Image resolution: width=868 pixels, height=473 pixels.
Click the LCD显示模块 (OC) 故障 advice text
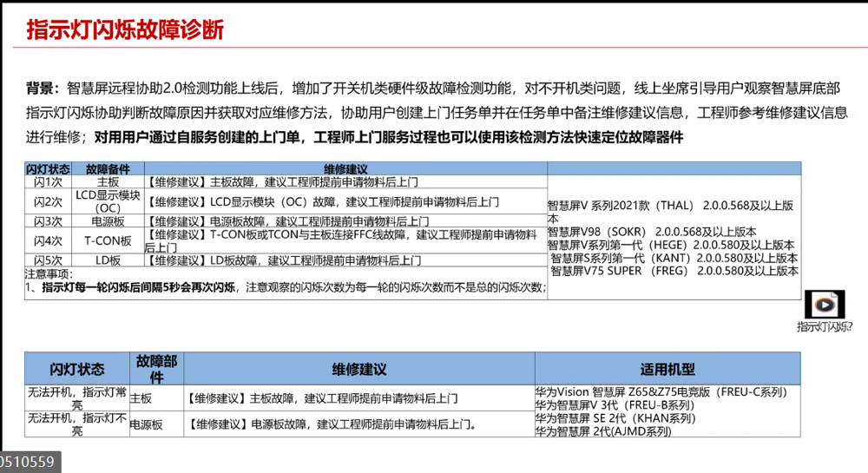pos(322,202)
